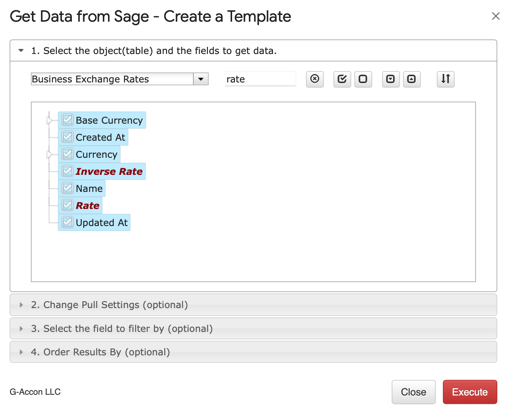Image resolution: width=509 pixels, height=420 pixels.
Task: Click the red Execute button
Action: [x=470, y=392]
